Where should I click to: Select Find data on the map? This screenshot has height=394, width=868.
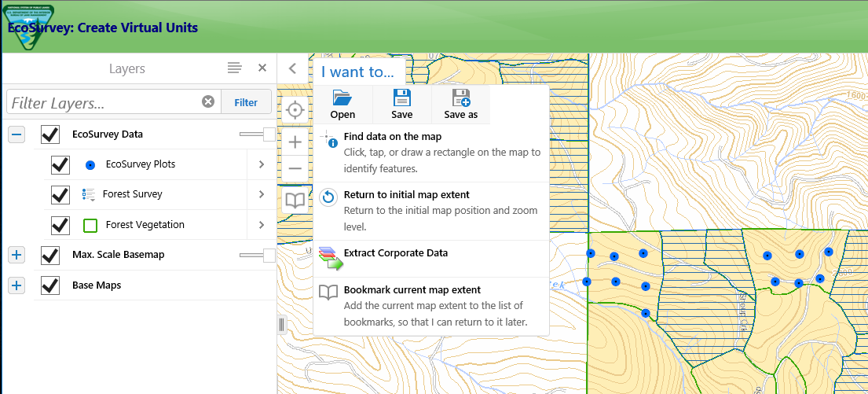(x=431, y=153)
